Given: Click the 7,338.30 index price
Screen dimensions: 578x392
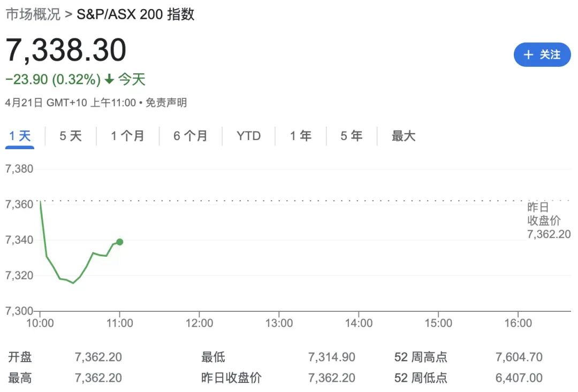Looking at the screenshot, I should coord(66,50).
